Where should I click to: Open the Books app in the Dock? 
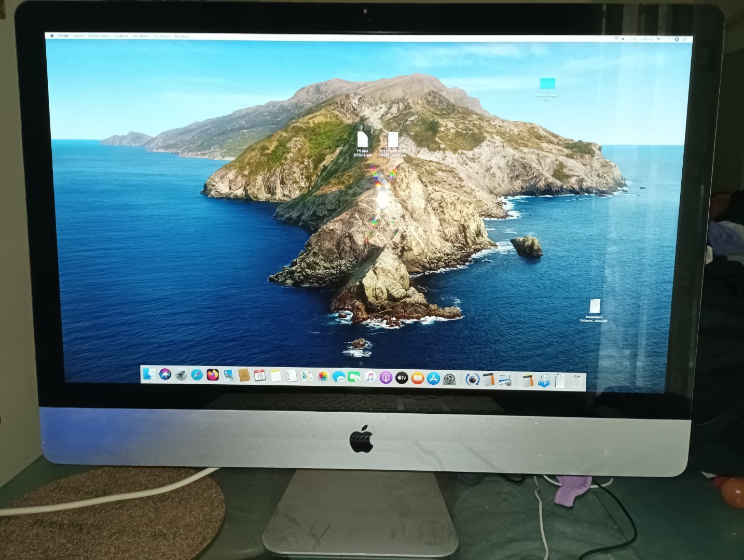[417, 379]
